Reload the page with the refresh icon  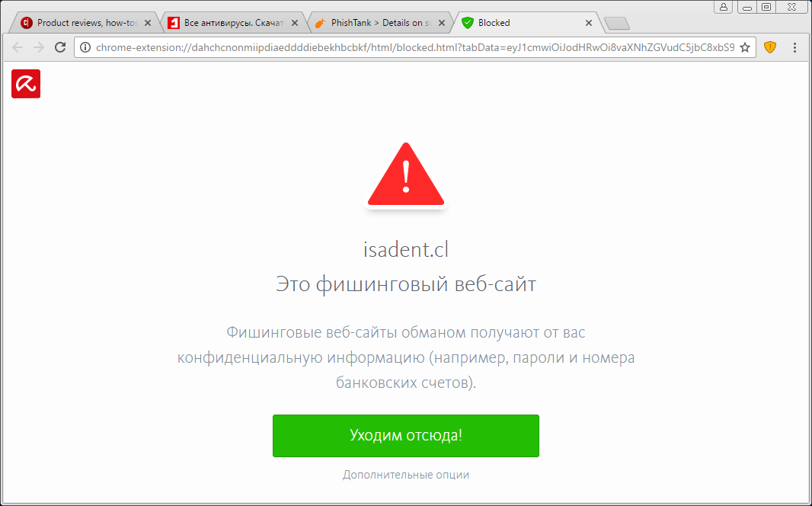pos(60,48)
